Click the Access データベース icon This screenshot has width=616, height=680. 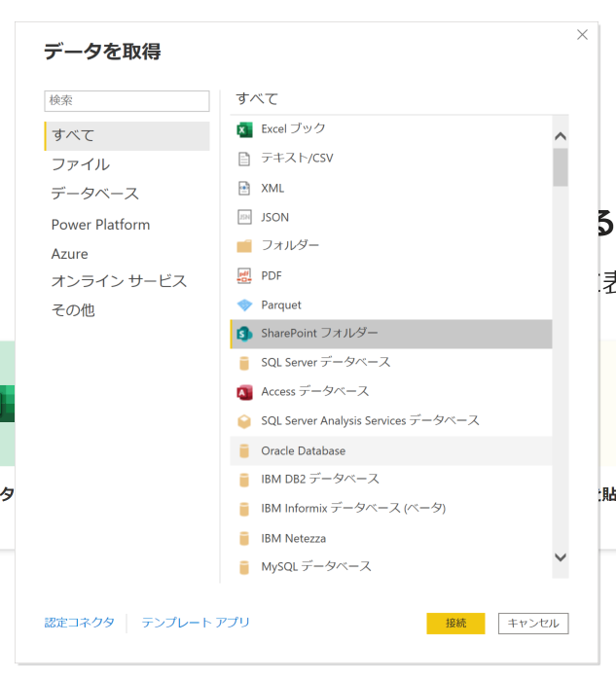tap(244, 392)
